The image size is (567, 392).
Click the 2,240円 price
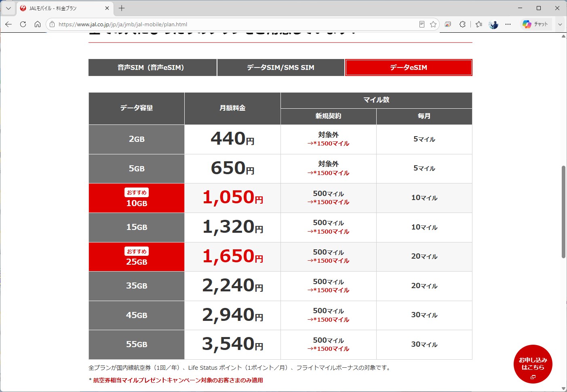(232, 286)
